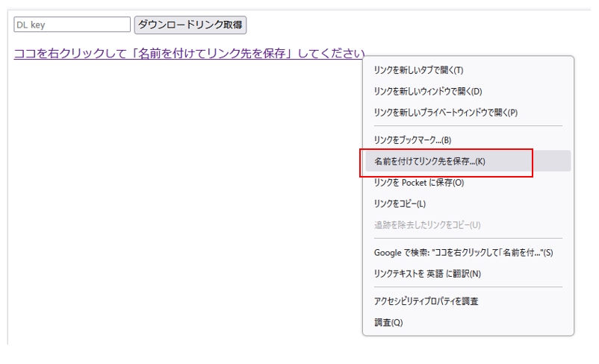Select リンクをブックマーク...(B) menu entry

[x=412, y=139]
